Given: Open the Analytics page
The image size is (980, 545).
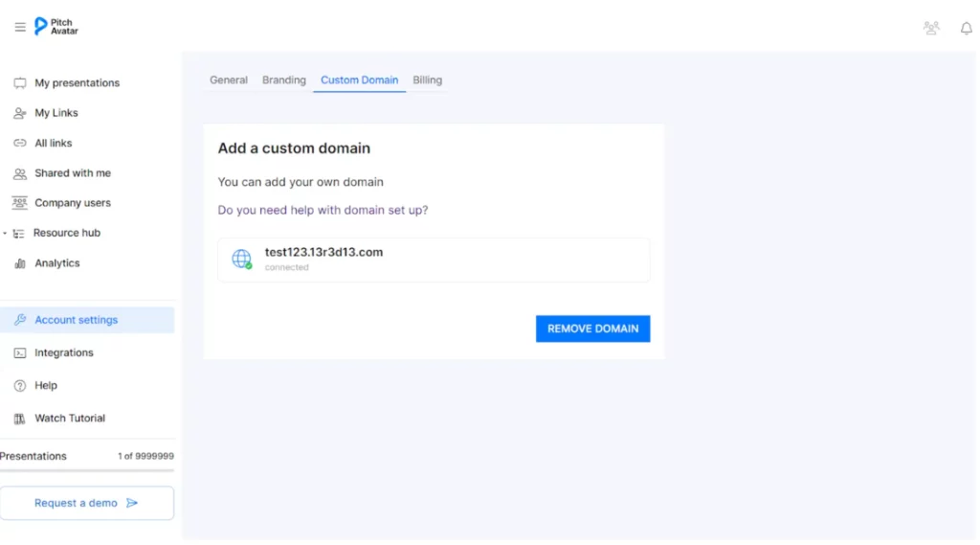Looking at the screenshot, I should [56, 263].
